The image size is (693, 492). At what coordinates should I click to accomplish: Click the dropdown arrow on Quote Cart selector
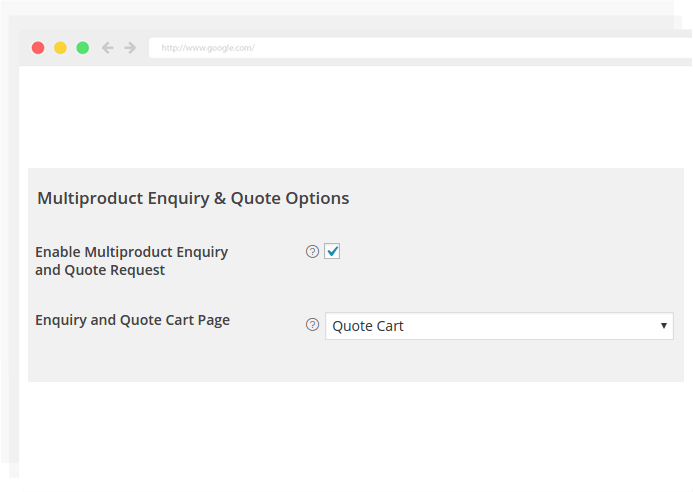[663, 326]
